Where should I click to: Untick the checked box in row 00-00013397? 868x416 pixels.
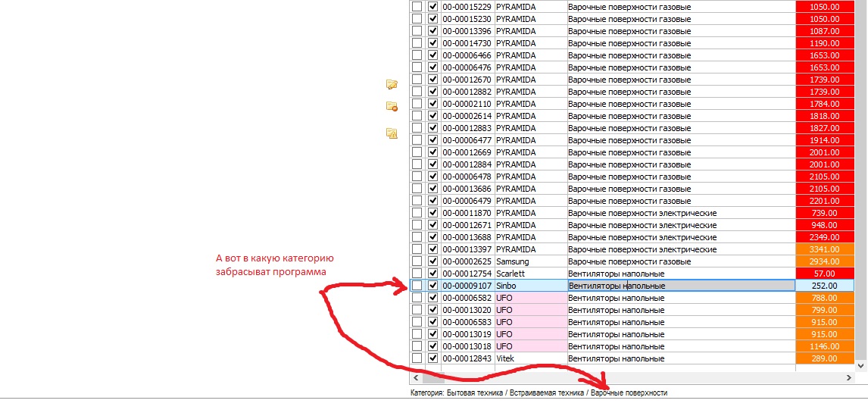(433, 249)
